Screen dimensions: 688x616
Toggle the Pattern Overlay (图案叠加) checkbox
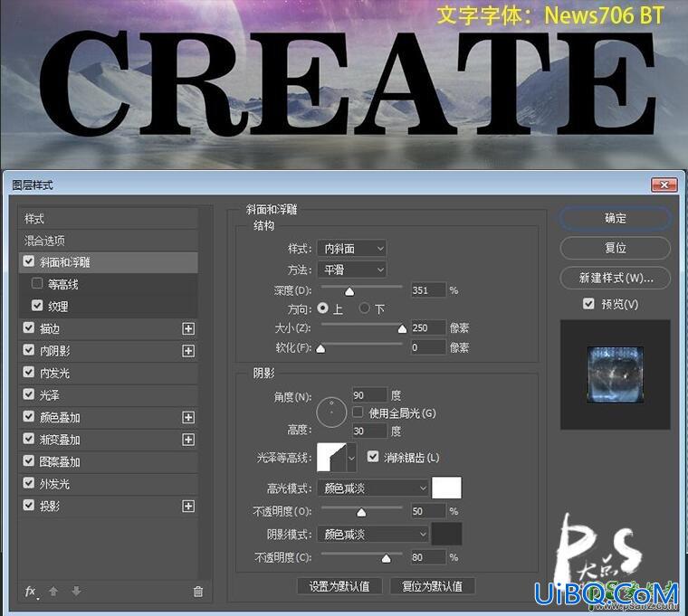[x=29, y=461]
